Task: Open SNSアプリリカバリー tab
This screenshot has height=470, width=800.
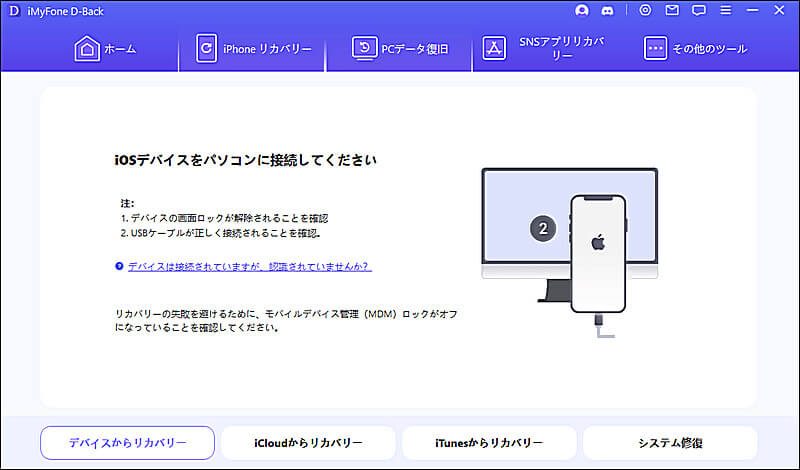Action: tap(544, 49)
